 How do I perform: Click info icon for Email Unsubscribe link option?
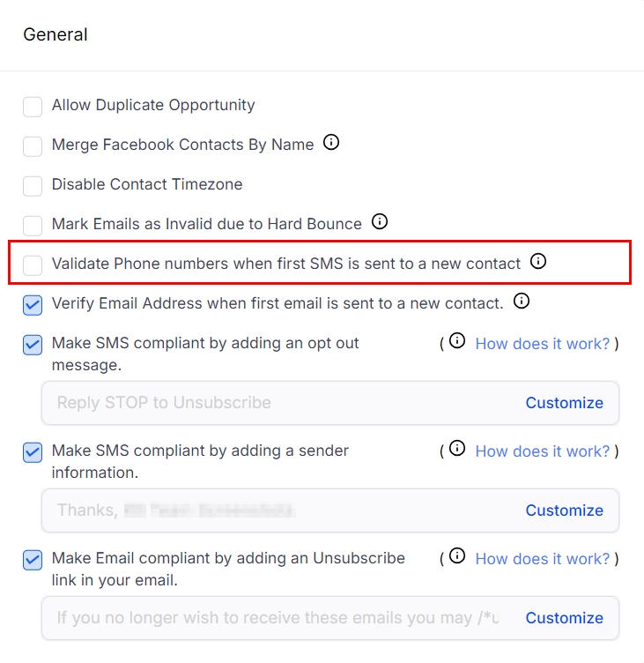[456, 556]
